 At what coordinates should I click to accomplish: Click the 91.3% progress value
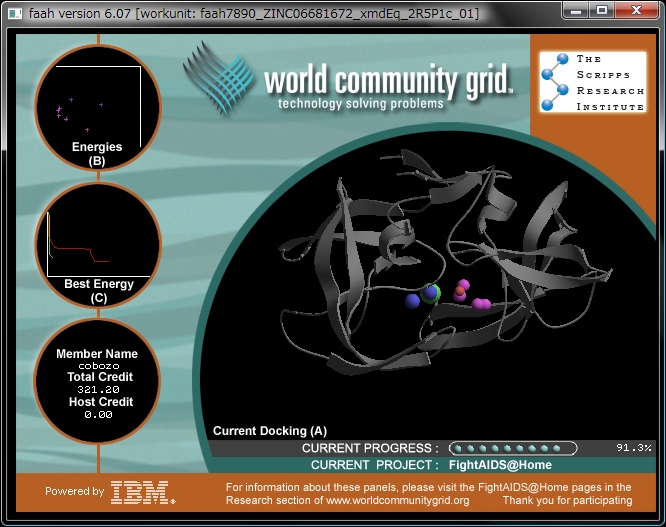pyautogui.click(x=634, y=448)
